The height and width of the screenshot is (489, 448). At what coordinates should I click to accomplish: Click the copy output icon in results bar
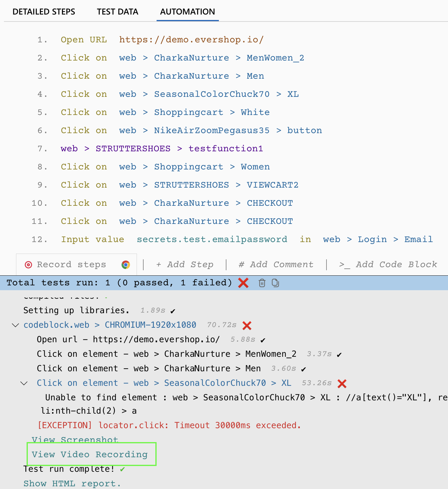pyautogui.click(x=275, y=283)
